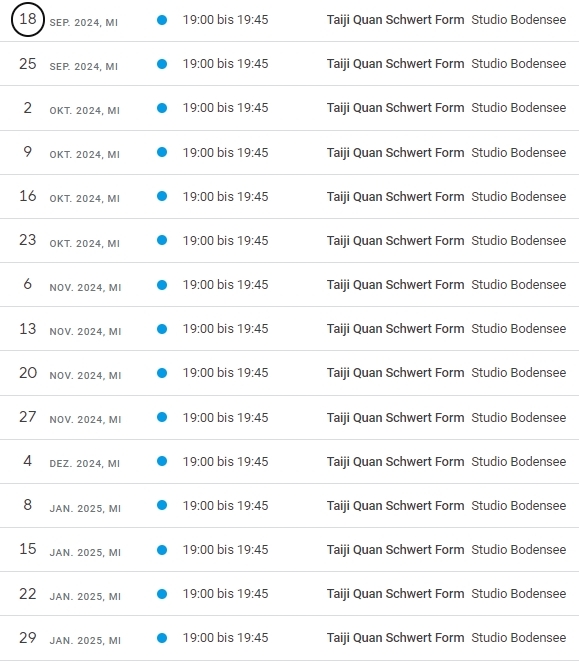Image resolution: width=579 pixels, height=665 pixels.
Task: Click the blue dot for 25 Sep. 2024
Action: point(162,64)
